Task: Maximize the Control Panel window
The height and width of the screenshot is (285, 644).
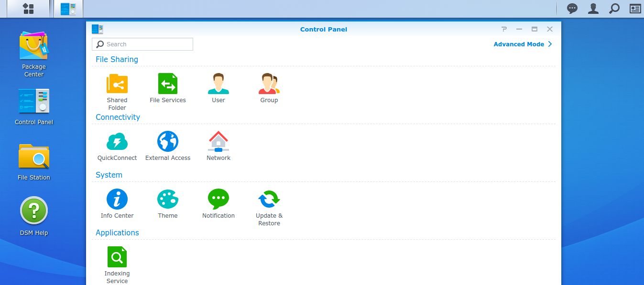Action: (x=535, y=29)
